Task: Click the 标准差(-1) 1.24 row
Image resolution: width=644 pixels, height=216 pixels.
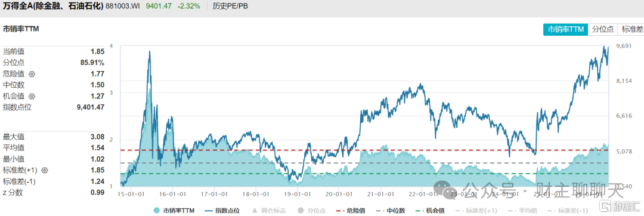Action: [x=54, y=181]
